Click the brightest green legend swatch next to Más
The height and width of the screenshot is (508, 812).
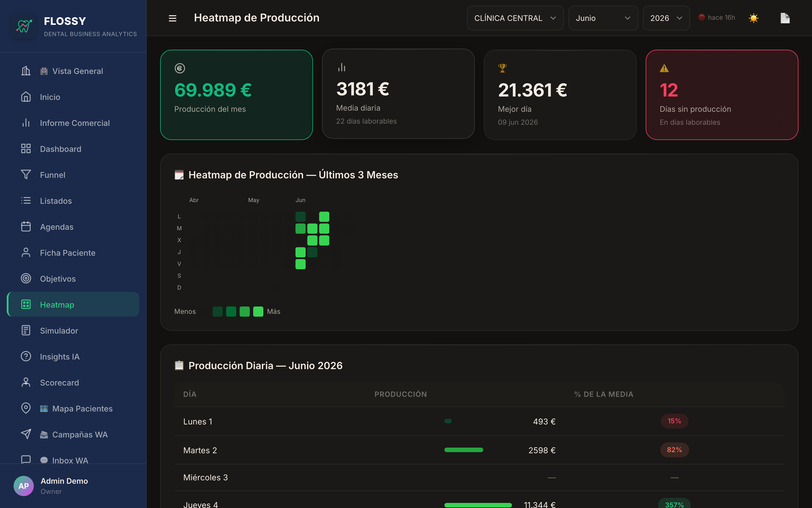[258, 312]
